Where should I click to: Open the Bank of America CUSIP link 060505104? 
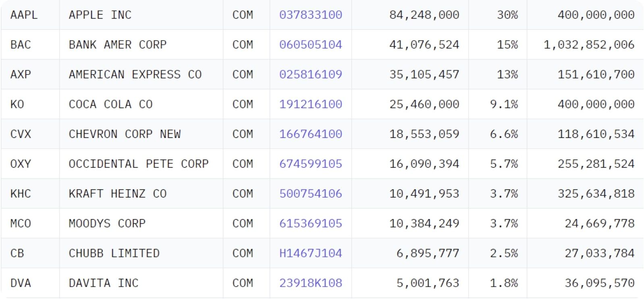pyautogui.click(x=311, y=45)
